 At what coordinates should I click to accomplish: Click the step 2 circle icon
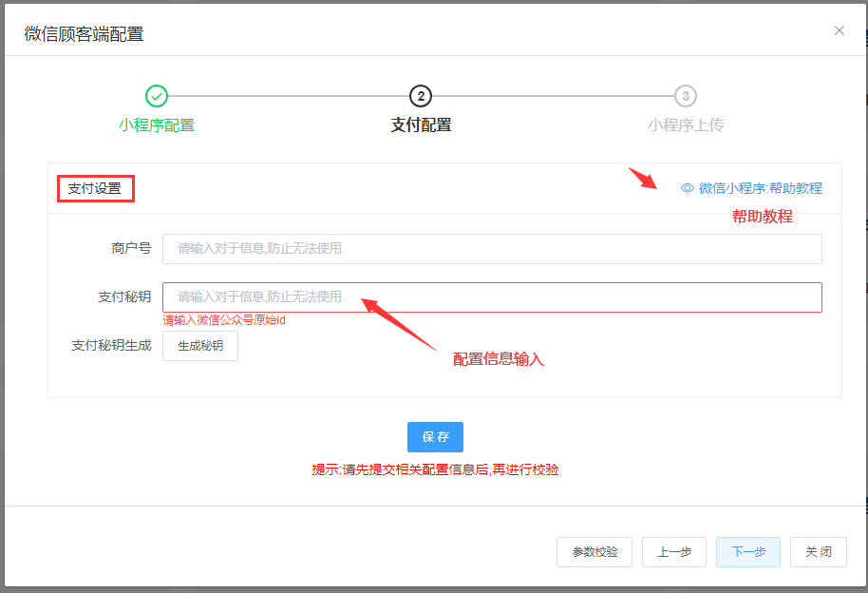click(x=421, y=96)
